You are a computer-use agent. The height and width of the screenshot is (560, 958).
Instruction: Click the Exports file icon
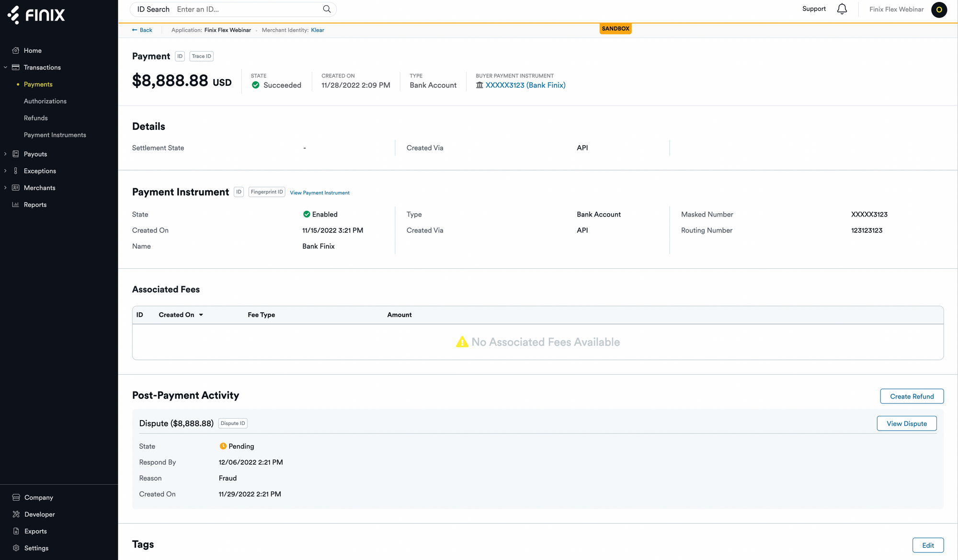tap(16, 531)
